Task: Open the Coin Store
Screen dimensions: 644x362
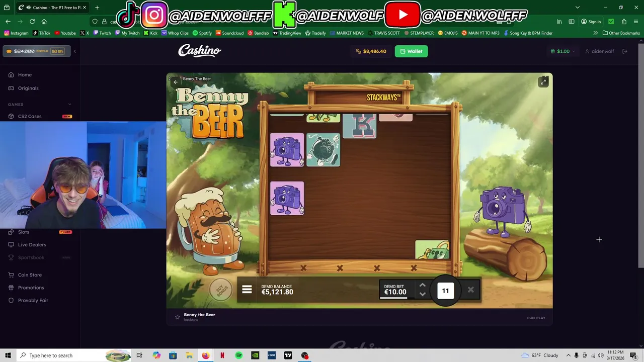Action: pos(30,275)
